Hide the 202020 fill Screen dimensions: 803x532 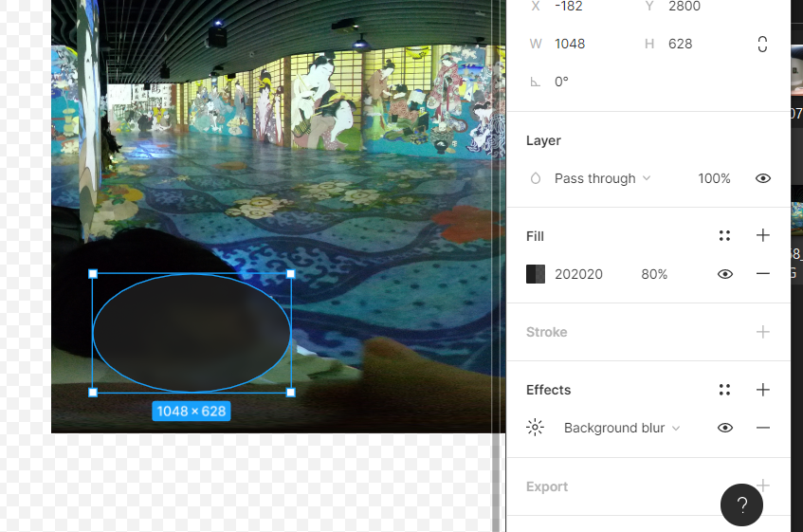pos(724,274)
